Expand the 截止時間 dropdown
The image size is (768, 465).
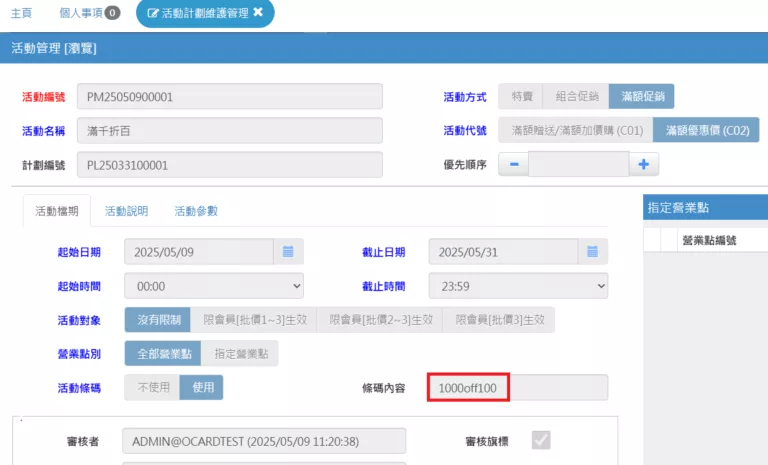518,286
